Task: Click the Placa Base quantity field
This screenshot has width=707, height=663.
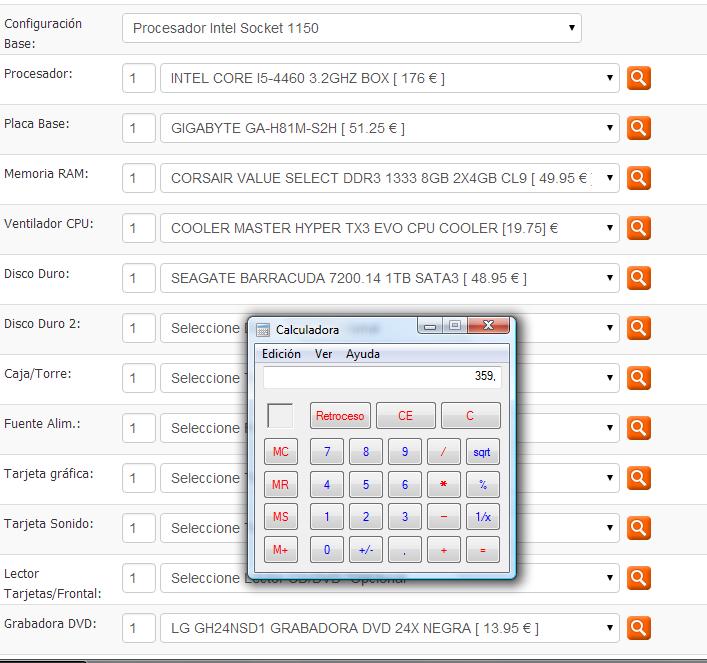Action: [x=139, y=128]
